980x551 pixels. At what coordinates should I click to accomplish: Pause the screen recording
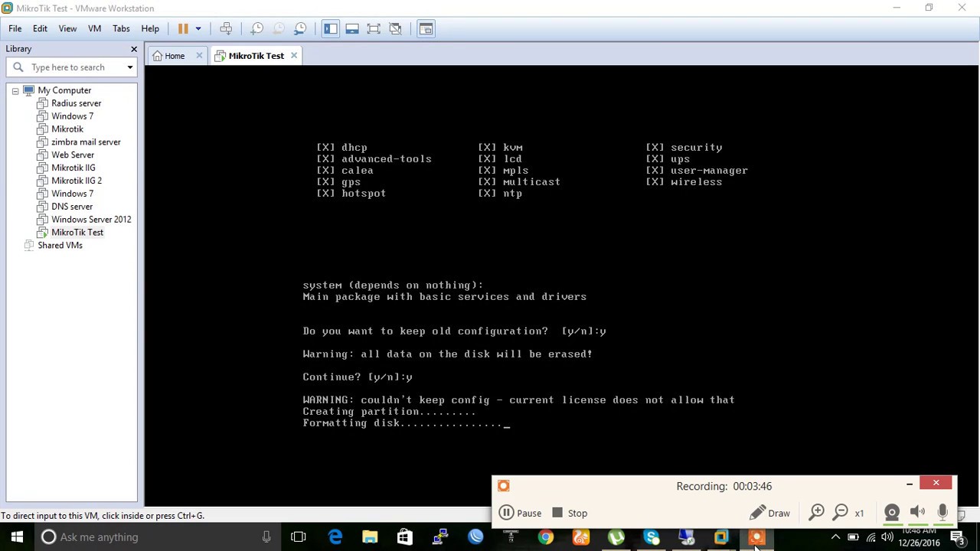521,514
